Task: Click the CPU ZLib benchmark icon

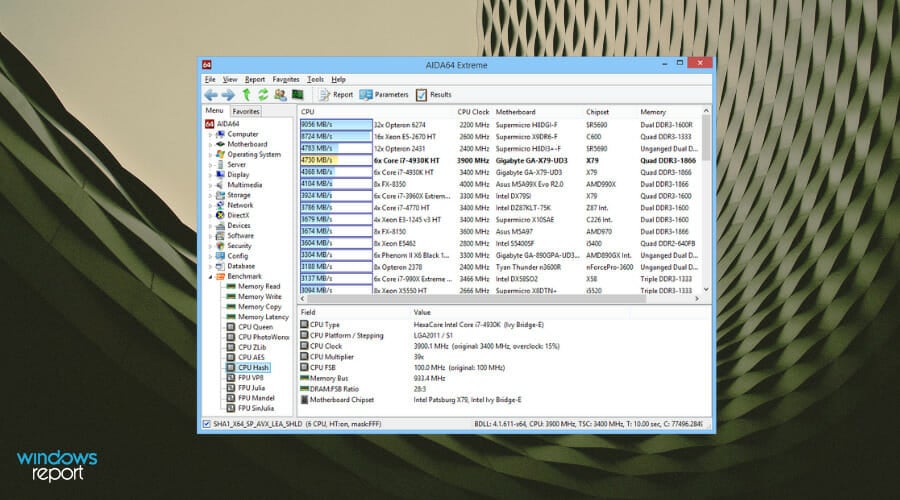Action: point(231,347)
